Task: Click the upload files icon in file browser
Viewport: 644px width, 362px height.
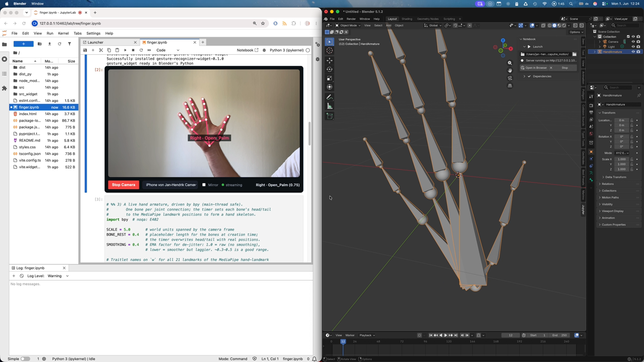Action: tap(49, 44)
